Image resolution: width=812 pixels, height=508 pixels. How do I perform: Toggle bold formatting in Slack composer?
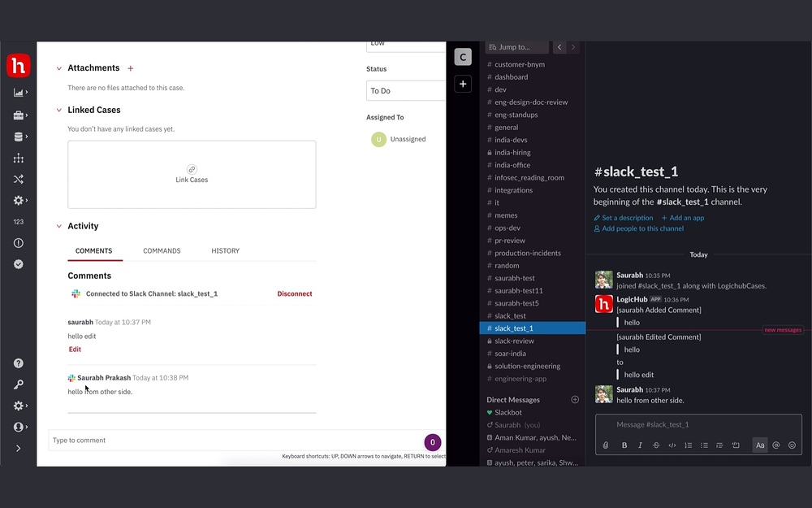click(624, 445)
